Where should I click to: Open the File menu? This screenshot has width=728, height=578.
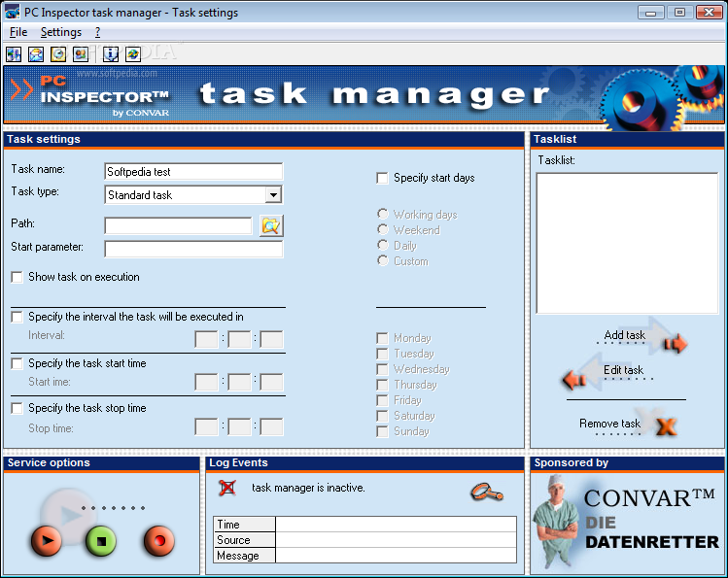click(18, 32)
